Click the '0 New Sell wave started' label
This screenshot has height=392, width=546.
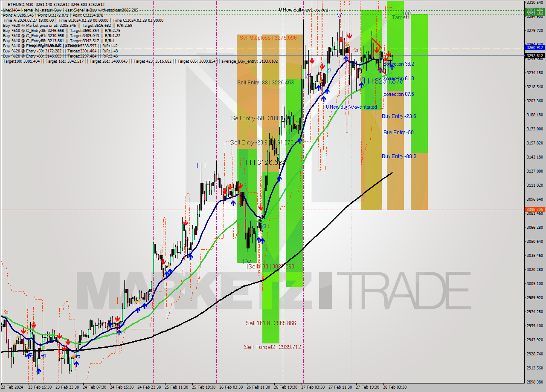304,9
